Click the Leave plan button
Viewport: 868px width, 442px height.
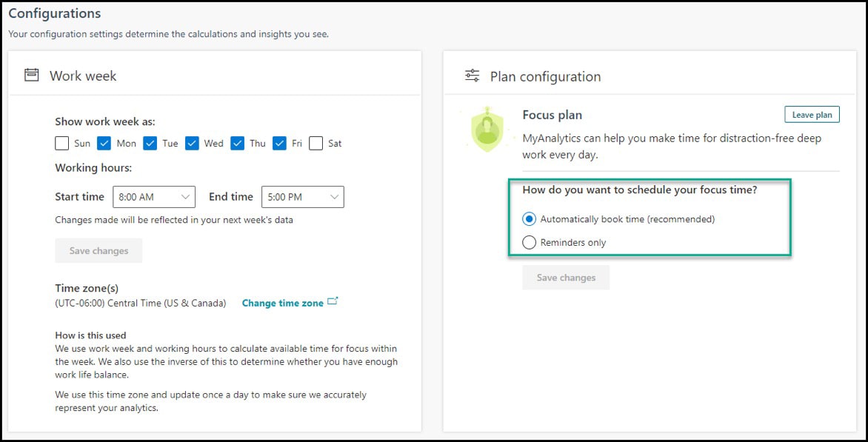pyautogui.click(x=812, y=115)
